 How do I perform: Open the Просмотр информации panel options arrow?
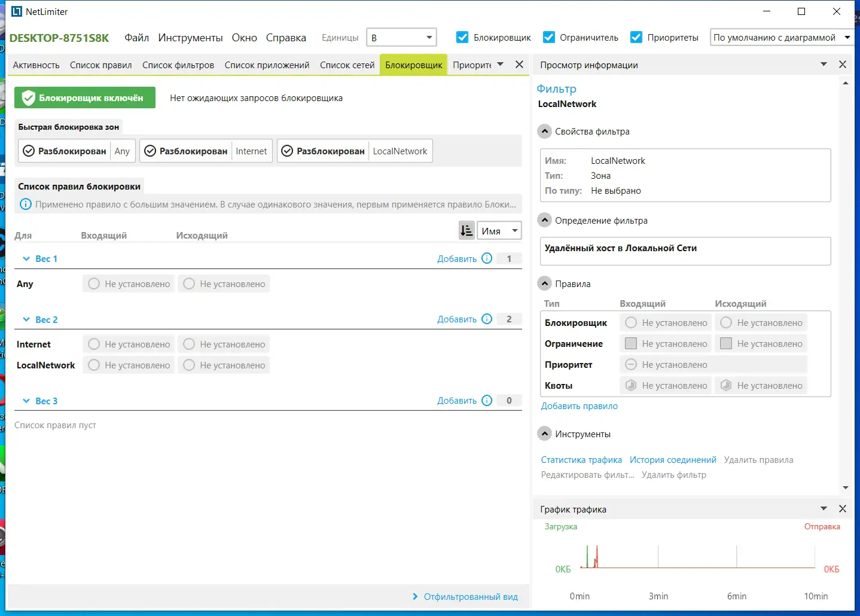tap(824, 64)
